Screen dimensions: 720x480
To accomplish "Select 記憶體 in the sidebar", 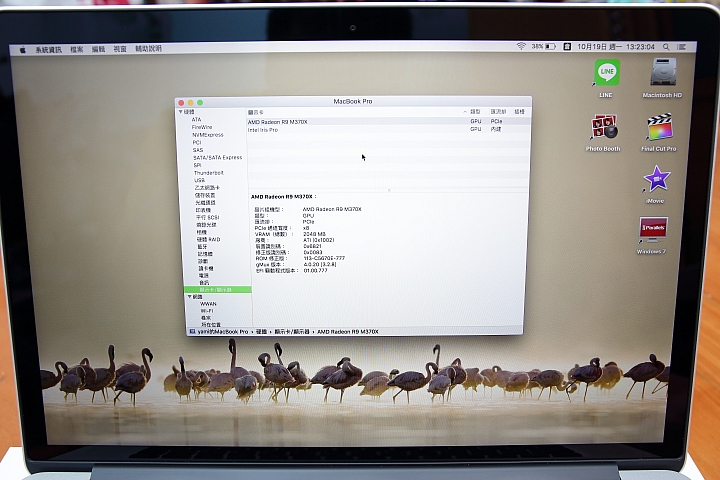I will (x=205, y=254).
